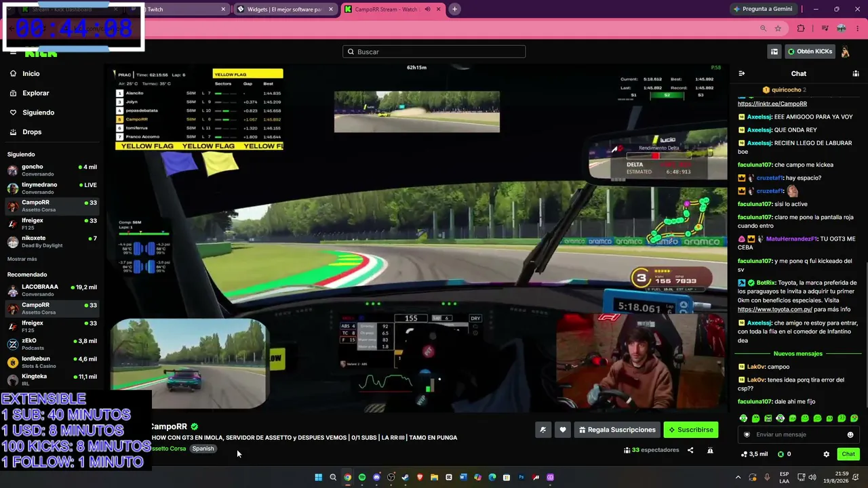Viewport: 868px width, 488px height.
Task: Jump to new messages via Nuevos mensajes
Action: [x=797, y=354]
